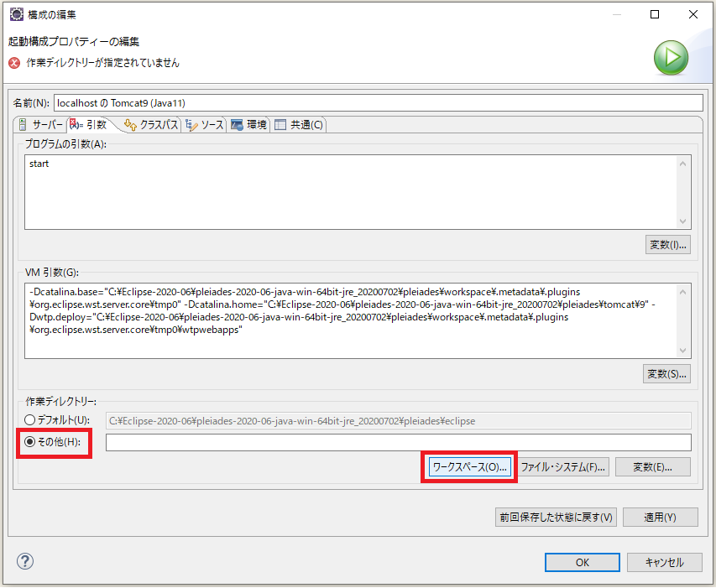Image resolution: width=716 pixels, height=588 pixels.
Task: Click the red error icon in header
Action: click(14, 63)
